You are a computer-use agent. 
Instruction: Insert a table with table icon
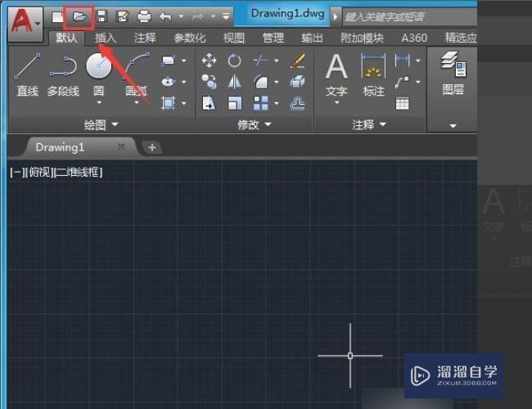click(x=403, y=103)
